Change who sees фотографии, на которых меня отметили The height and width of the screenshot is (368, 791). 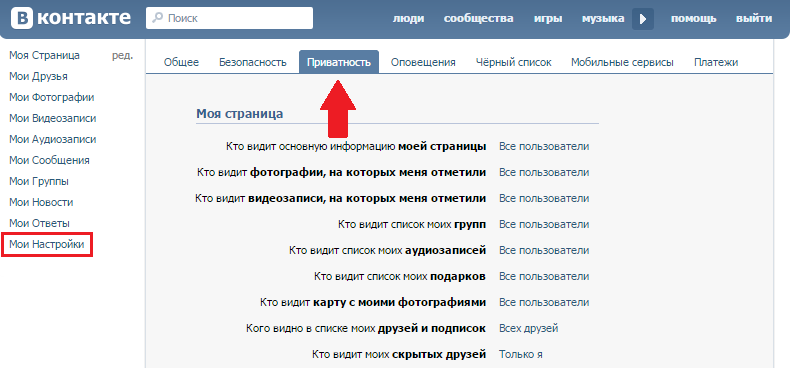pos(544,172)
